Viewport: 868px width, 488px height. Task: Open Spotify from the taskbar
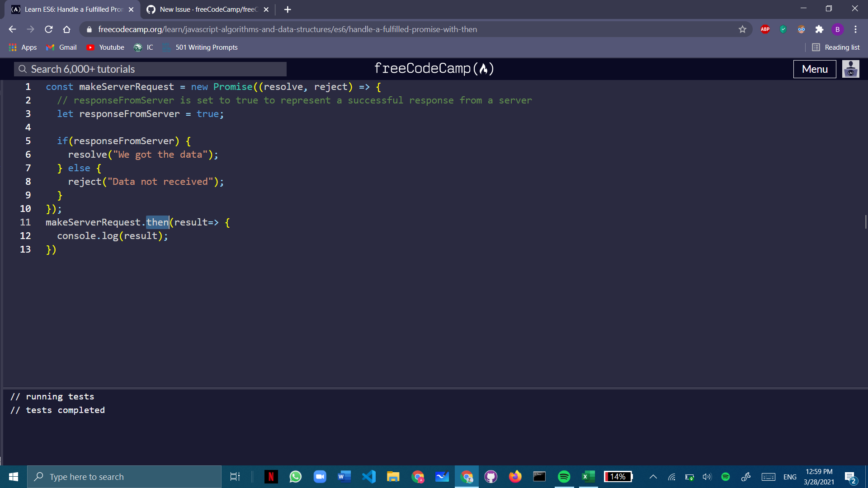tap(564, 477)
